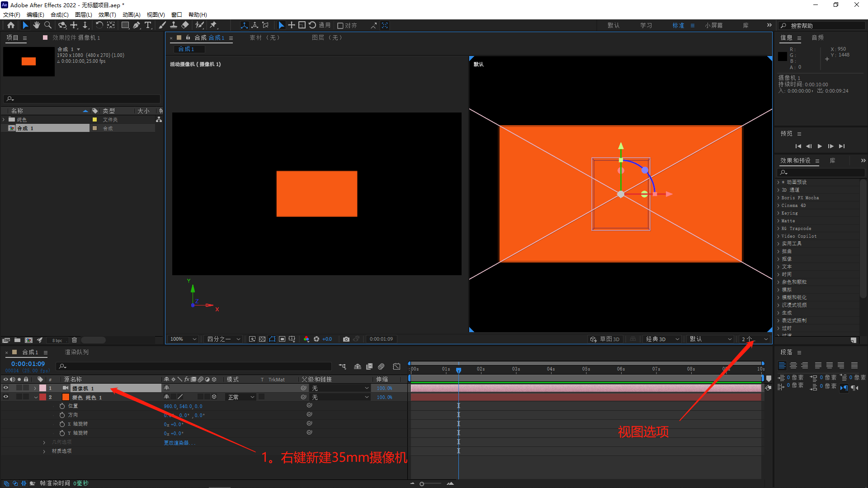Screen dimensions: 868x488
Task: Open the 四分之一 resolution dropdown
Action: 223,339
